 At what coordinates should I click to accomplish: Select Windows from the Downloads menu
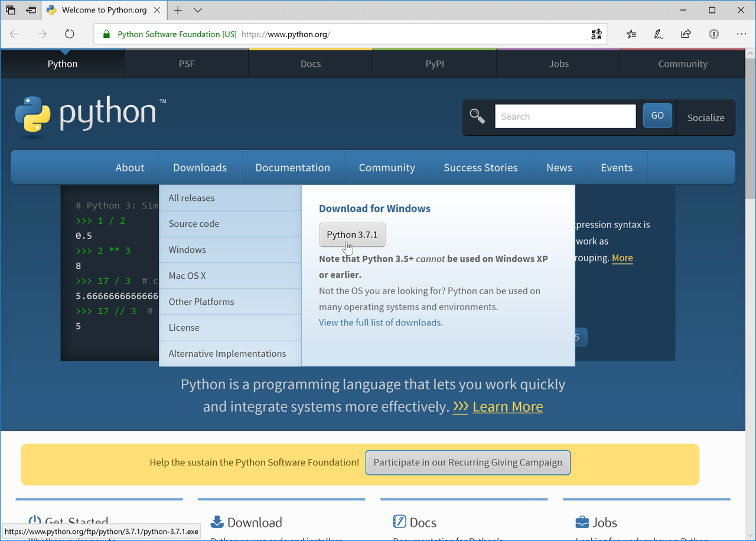point(187,249)
